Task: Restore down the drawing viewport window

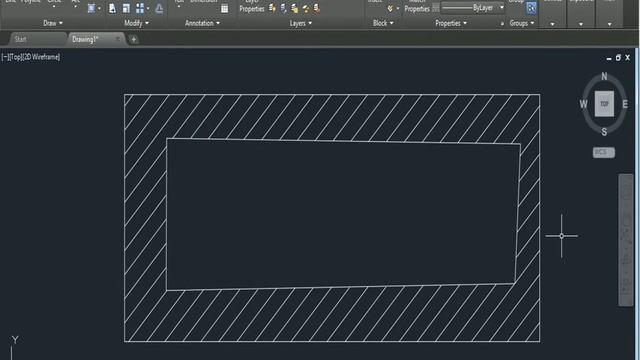Action: point(618,58)
